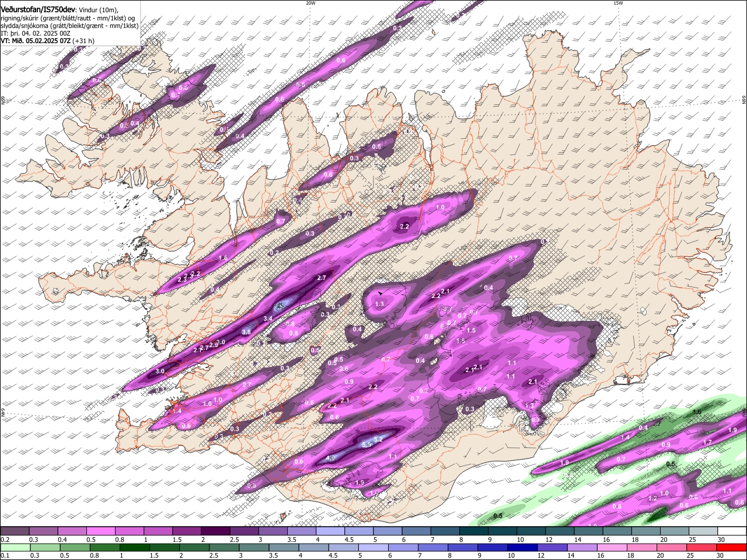Click dark mauve 0.2 swatch in upper legend
This screenshot has height=560, width=747.
(x=15, y=531)
